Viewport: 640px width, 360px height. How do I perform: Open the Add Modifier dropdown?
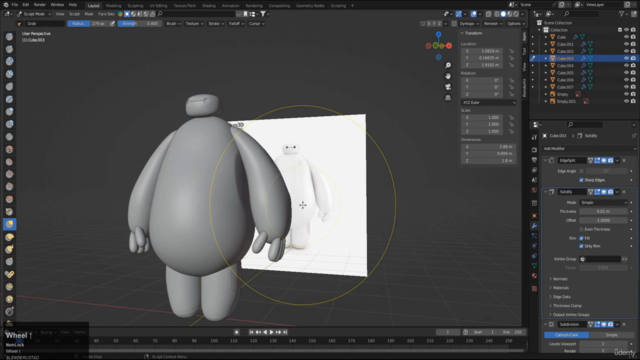(589, 149)
